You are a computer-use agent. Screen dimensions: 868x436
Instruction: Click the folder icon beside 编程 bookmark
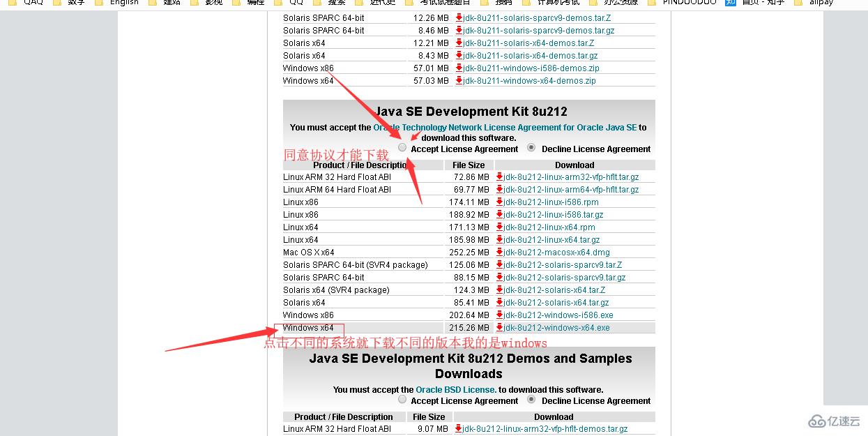[236, 3]
